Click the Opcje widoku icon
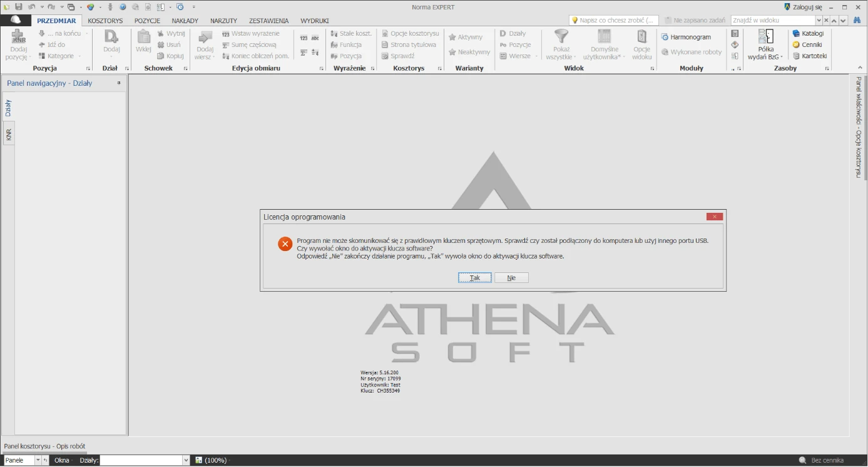The image size is (868, 467). (641, 36)
